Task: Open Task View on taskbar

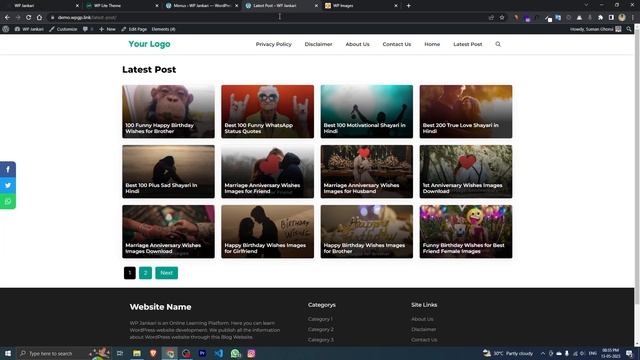Action: pos(120,353)
